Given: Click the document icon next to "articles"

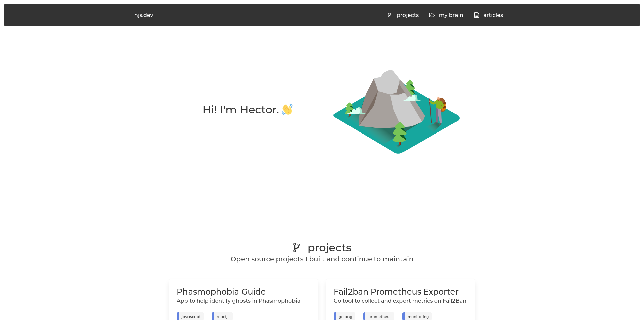Looking at the screenshot, I should click(476, 15).
